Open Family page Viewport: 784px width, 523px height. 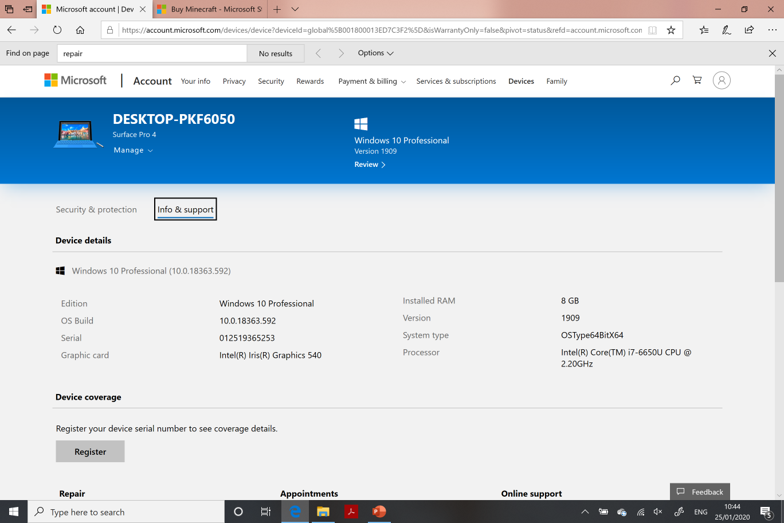[556, 81]
